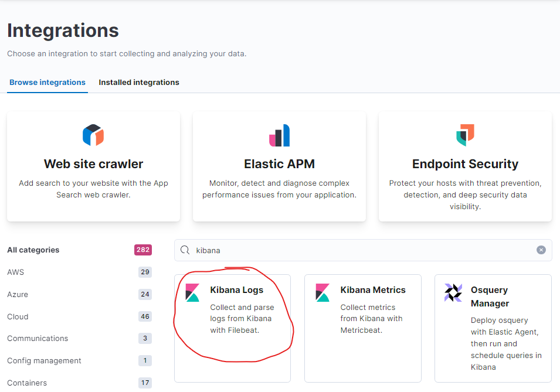Click the 46 count badge beside Cloud

tap(145, 316)
